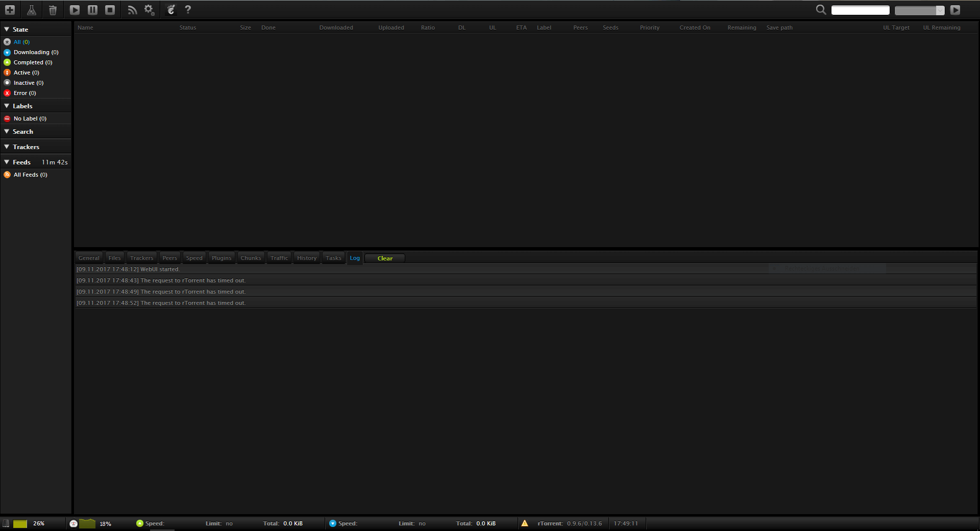The image size is (980, 531).
Task: Open Settings via the gears icon
Action: 149,10
